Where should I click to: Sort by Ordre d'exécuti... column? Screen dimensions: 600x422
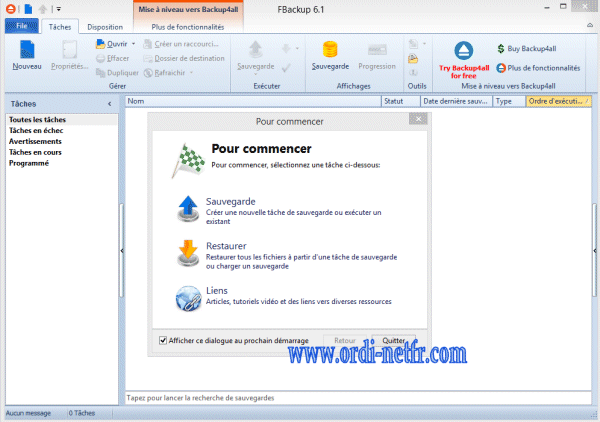click(559, 101)
